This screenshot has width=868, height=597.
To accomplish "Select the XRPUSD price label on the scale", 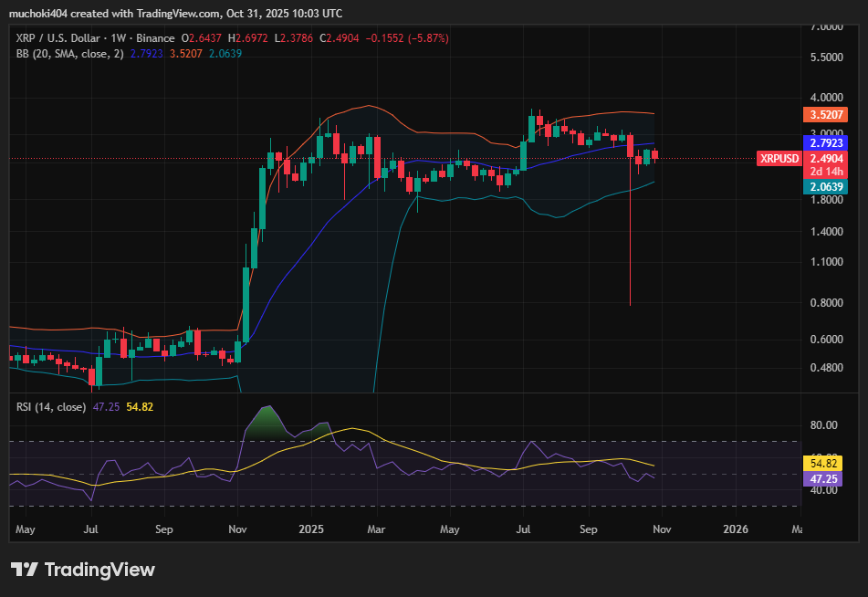I will [x=779, y=158].
